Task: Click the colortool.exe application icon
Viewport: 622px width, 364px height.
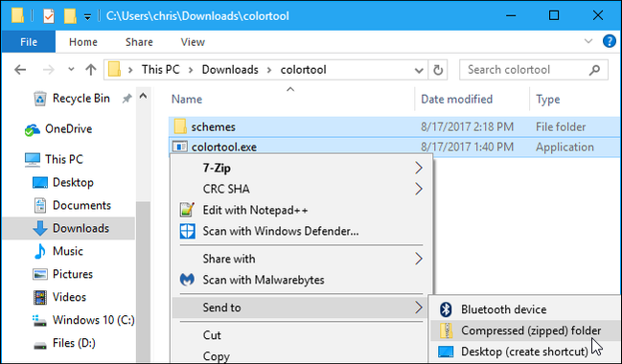Action: point(179,148)
